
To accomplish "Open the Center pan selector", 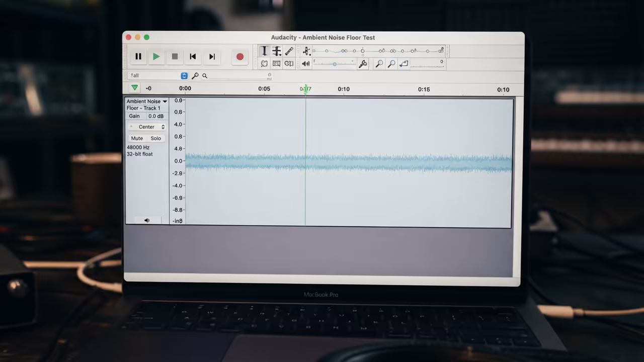I will [147, 127].
